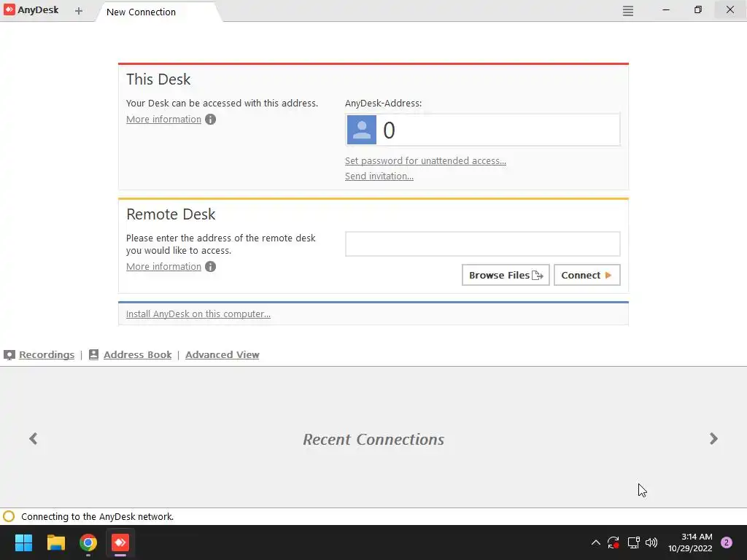This screenshot has height=560, width=747.
Task: Open the clock showing 3:14 AM
Action: tap(690, 542)
